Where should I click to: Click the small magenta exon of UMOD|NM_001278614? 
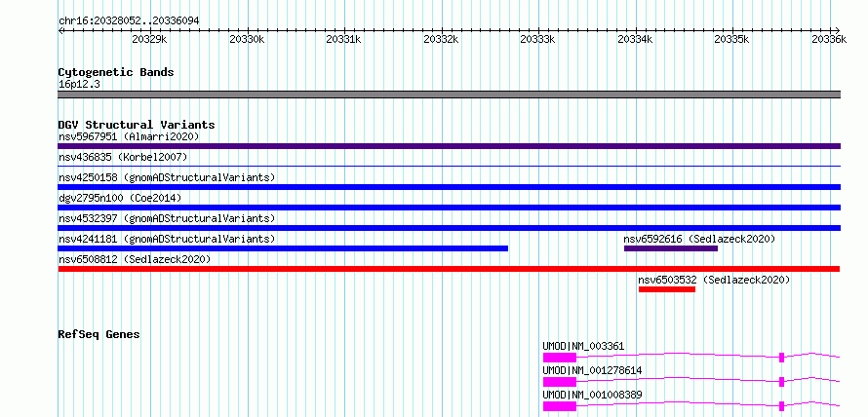click(781, 382)
